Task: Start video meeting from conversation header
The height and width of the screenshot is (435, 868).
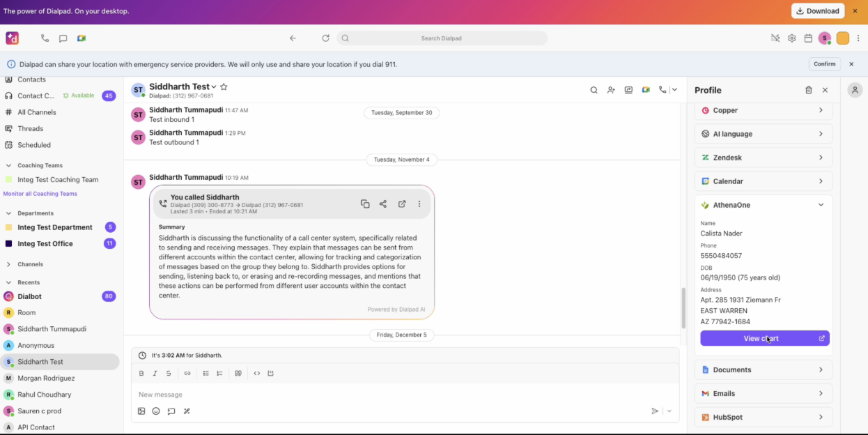Action: pyautogui.click(x=646, y=90)
